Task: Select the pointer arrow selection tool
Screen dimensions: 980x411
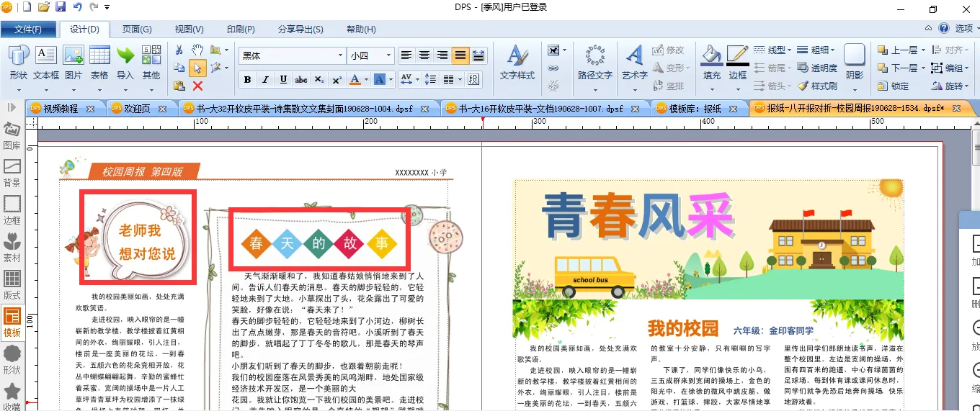Action: [x=197, y=68]
